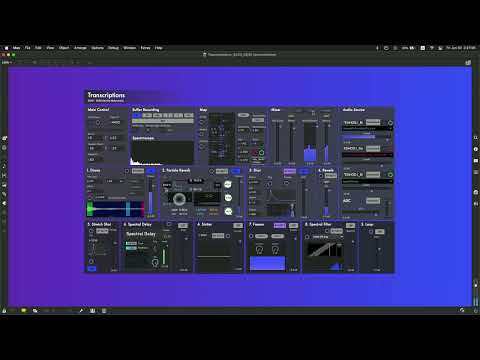Click the right knob in Freeze module

[x=275, y=249]
